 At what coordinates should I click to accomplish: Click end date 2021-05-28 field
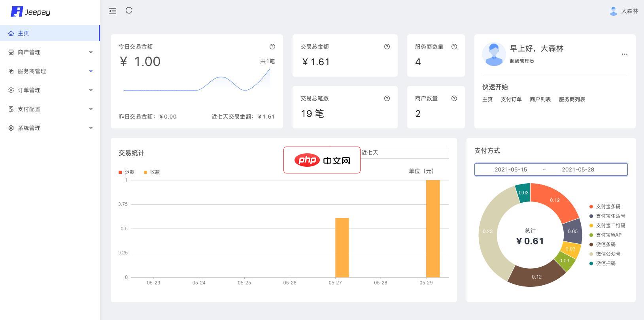coord(578,169)
